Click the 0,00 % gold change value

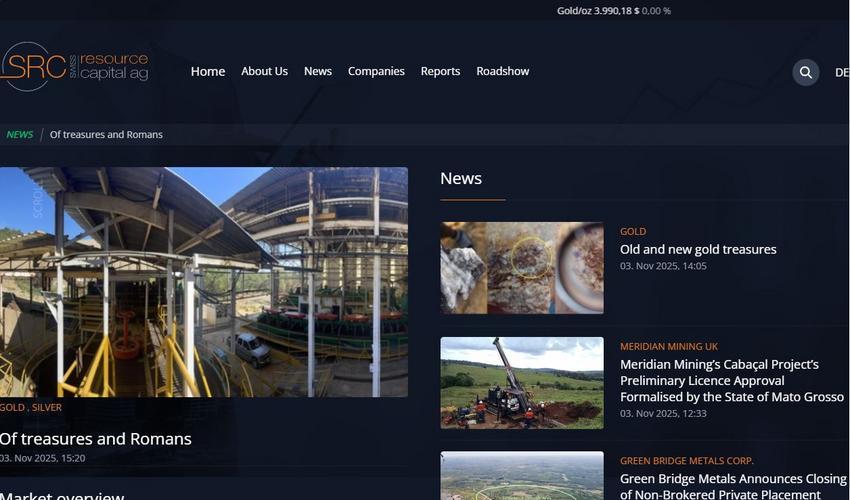(x=656, y=11)
